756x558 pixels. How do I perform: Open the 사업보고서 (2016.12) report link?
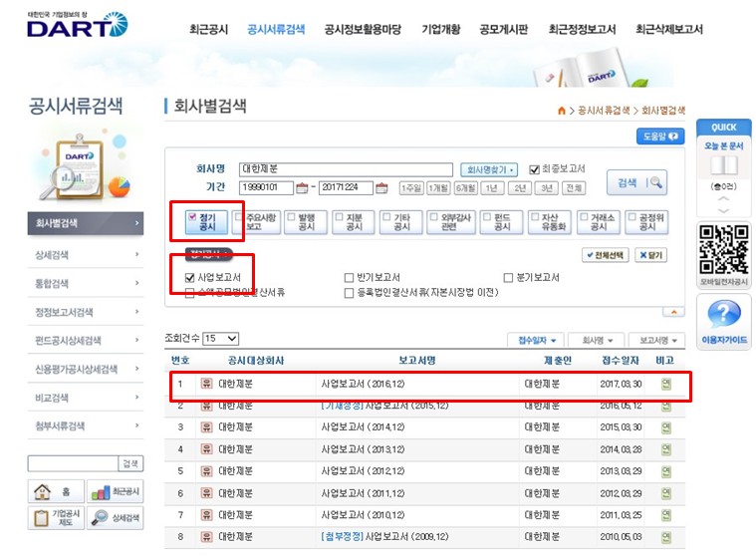tap(363, 384)
